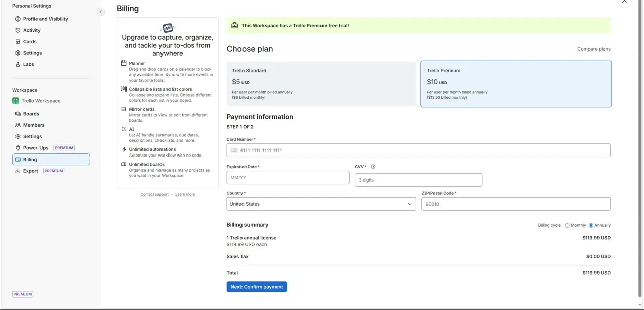This screenshot has height=310, width=644.
Task: Select Billing in the Workspace menu
Action: click(51, 160)
